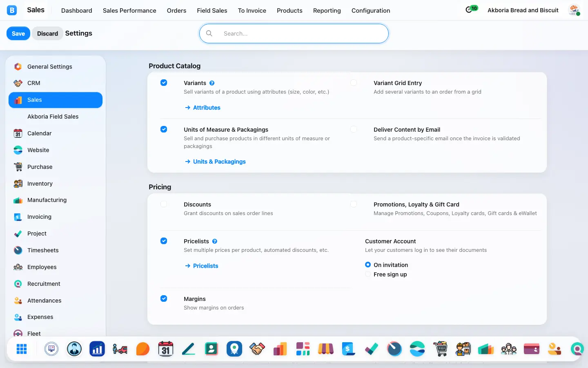
Task: Follow the Units & Packagings link
Action: (215, 162)
